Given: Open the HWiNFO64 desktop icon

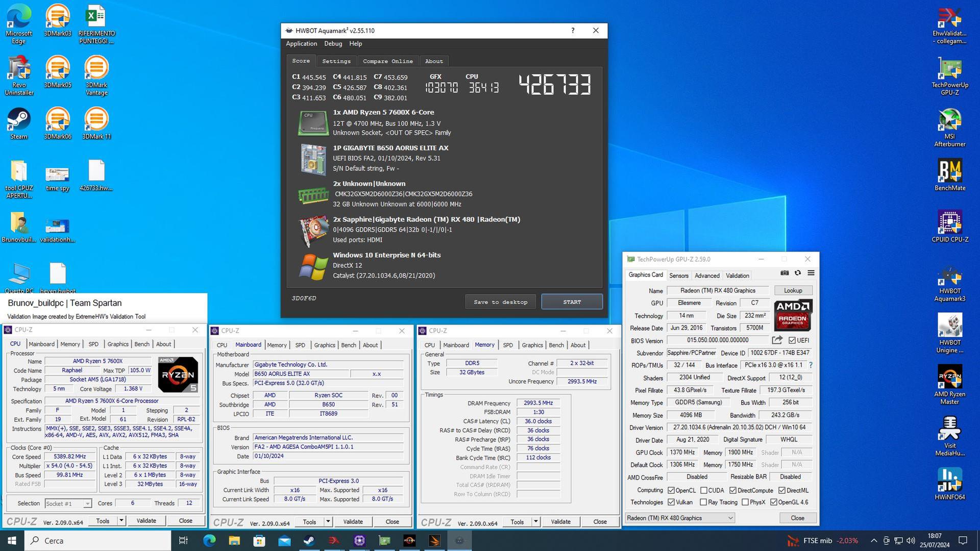Looking at the screenshot, I should (949, 484).
